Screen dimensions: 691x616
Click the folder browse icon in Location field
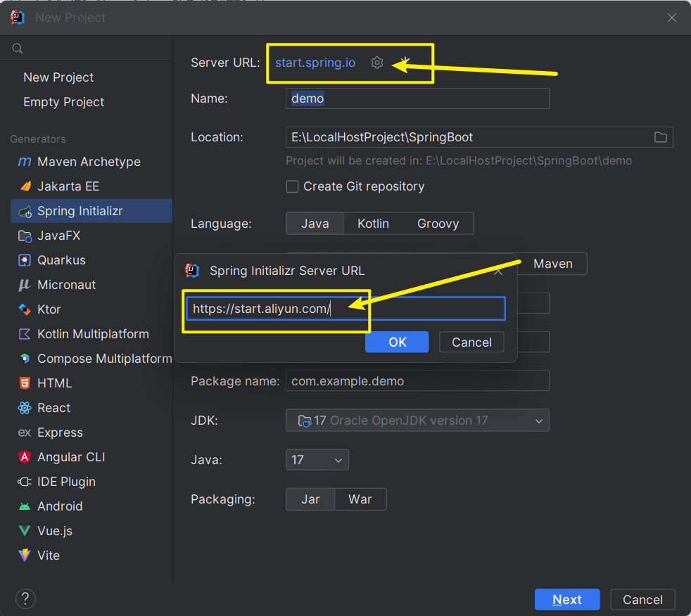(x=660, y=137)
